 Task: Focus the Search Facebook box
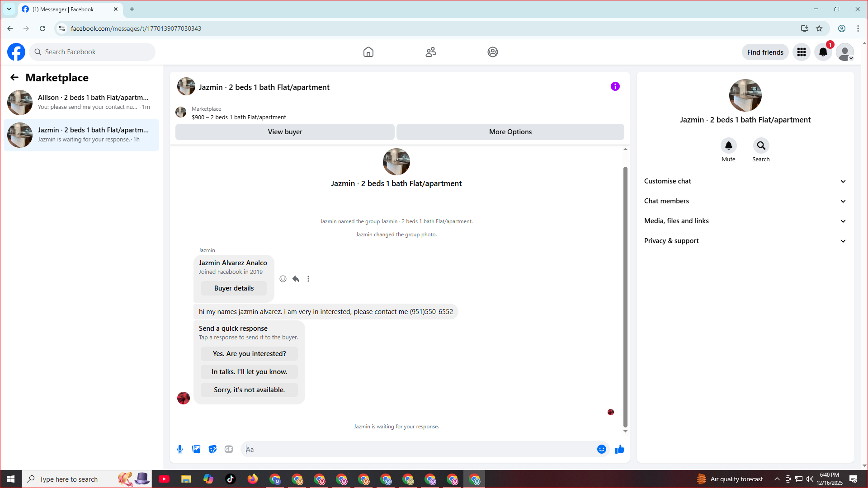click(92, 52)
